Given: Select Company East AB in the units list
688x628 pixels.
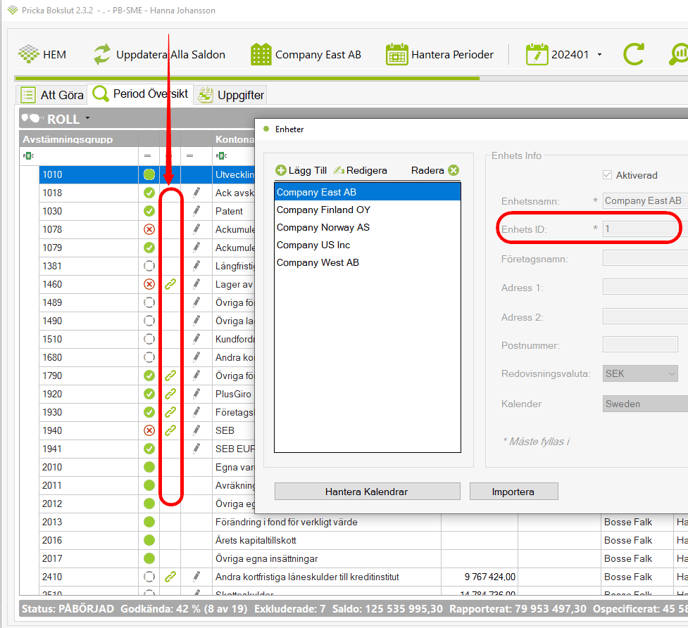Looking at the screenshot, I should 367,192.
